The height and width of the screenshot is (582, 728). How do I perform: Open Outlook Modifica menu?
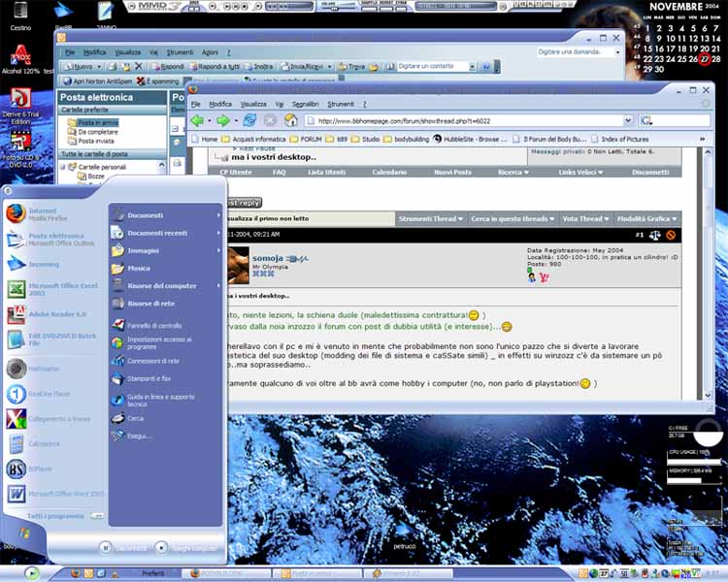[x=95, y=52]
